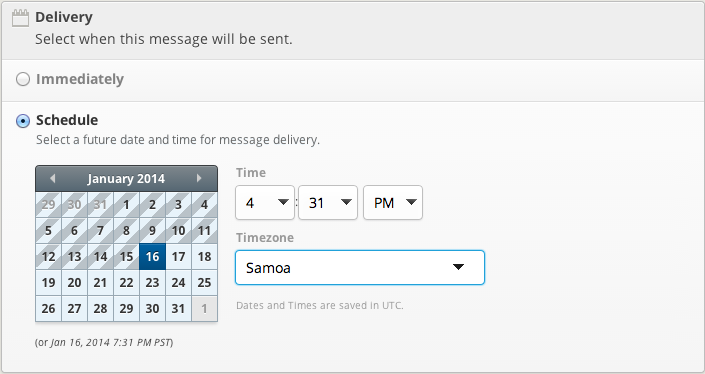Select the Schedule radio button
The width and height of the screenshot is (705, 374).
(x=23, y=121)
